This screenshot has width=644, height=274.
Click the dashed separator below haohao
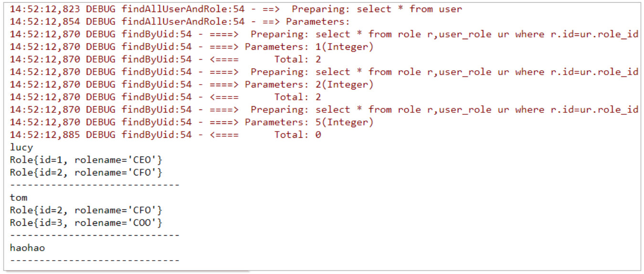click(95, 261)
